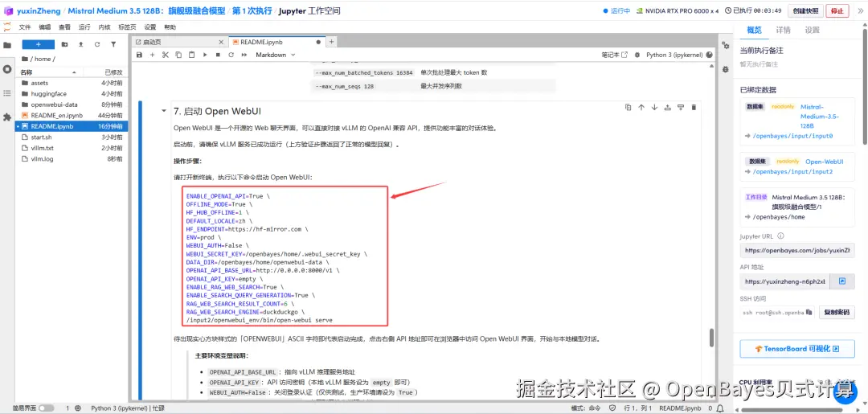868x414 pixels.
Task: Copy the selected cell from notebook toolbar
Action: tap(178, 55)
